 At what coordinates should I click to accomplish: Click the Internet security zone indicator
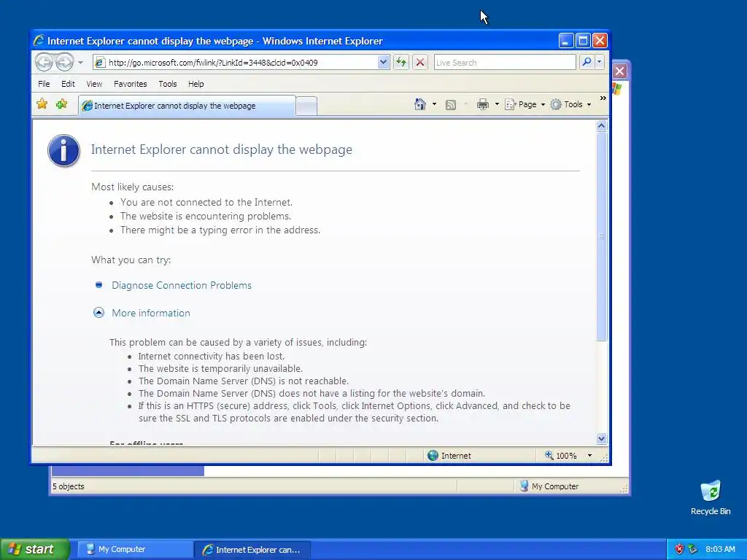(x=449, y=456)
